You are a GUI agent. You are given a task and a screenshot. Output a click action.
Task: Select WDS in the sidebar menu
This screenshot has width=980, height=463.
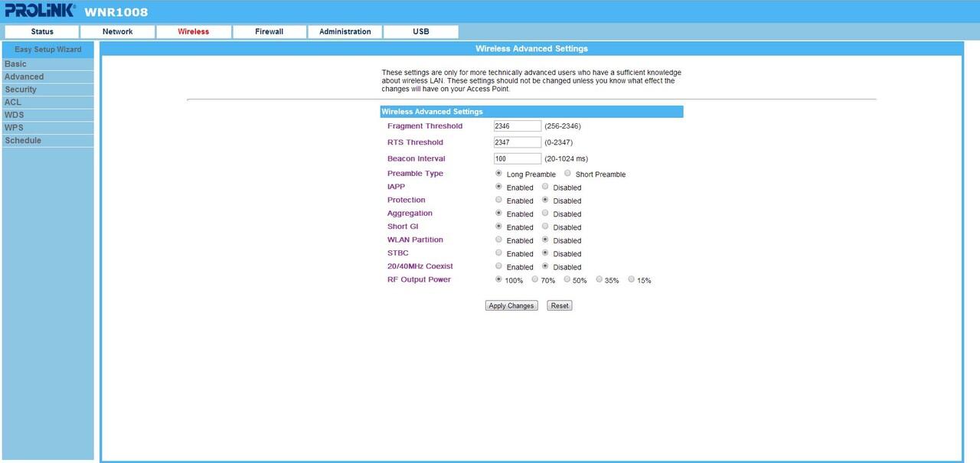[x=14, y=115]
